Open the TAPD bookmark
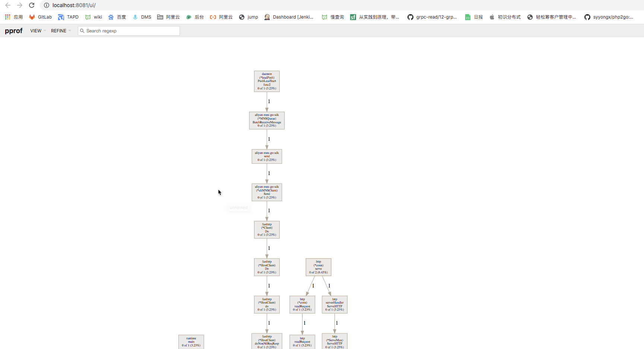This screenshot has height=349, width=644. coord(68,17)
